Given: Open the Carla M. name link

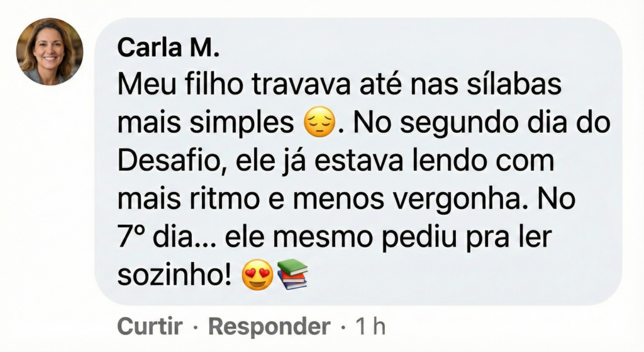Looking at the screenshot, I should 155,48.
